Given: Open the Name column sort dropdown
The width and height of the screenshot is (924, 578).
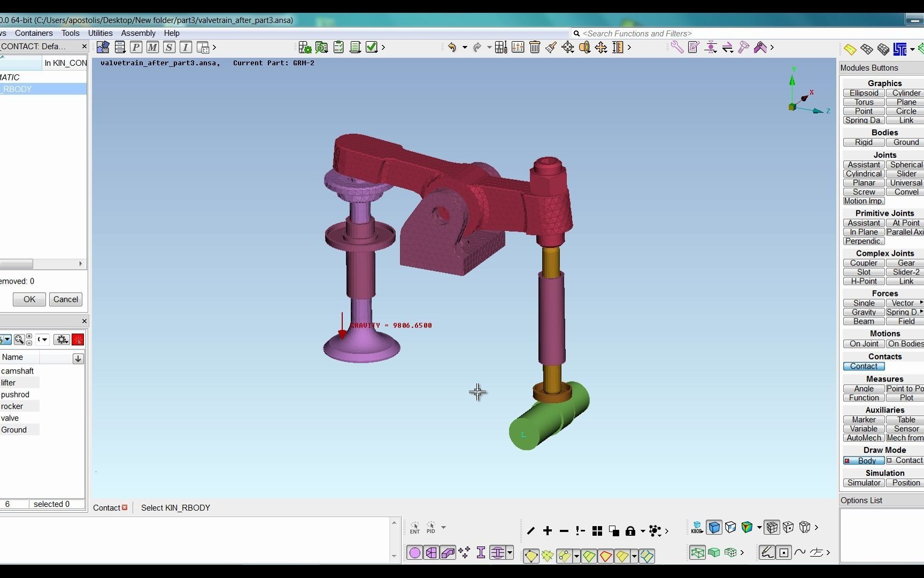Looking at the screenshot, I should 78,359.
